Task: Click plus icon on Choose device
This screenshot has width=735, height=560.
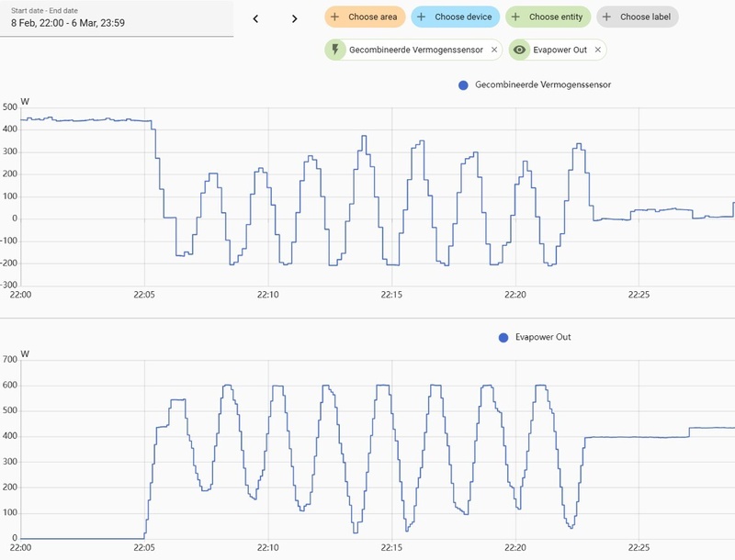Action: tap(422, 17)
